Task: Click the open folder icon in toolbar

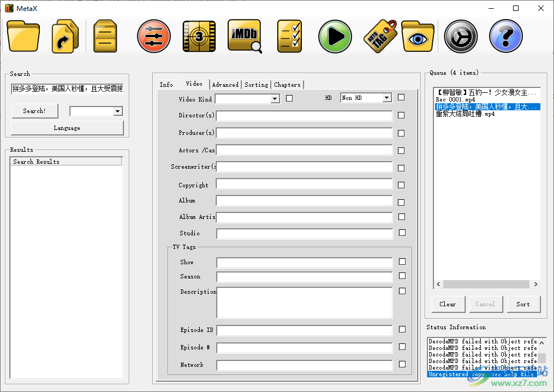Action: point(23,36)
